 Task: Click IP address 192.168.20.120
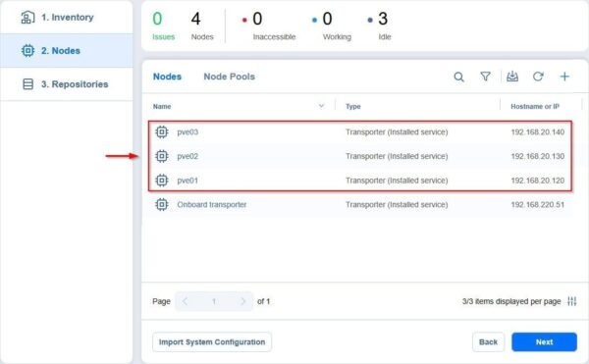tap(538, 181)
